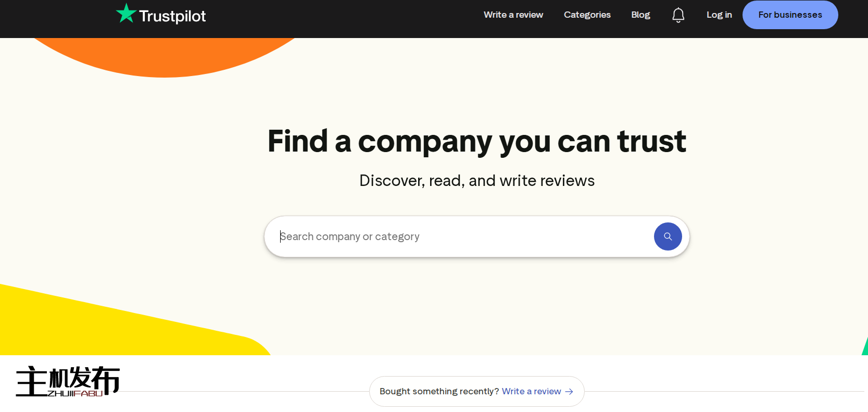868x412 pixels.
Task: Click the Trustpilot wordmark in header
Action: [x=172, y=16]
